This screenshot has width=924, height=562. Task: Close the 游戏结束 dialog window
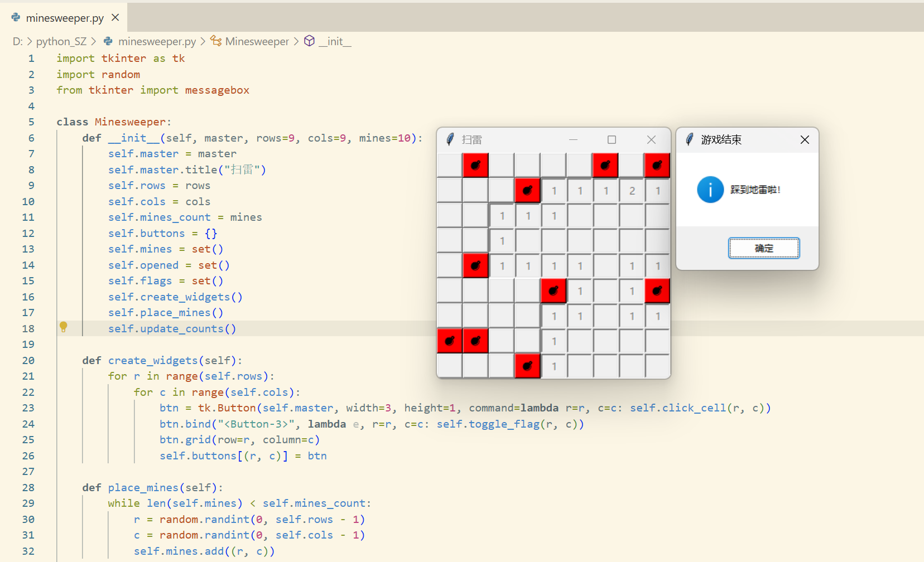pyautogui.click(x=804, y=140)
